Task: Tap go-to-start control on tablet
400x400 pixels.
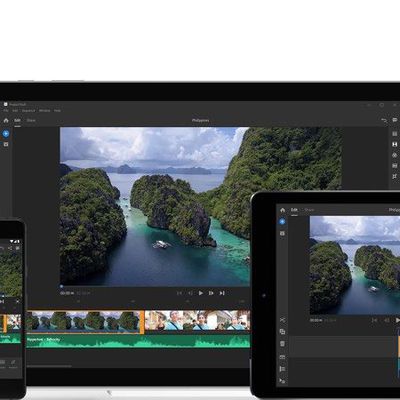Action: click(375, 320)
